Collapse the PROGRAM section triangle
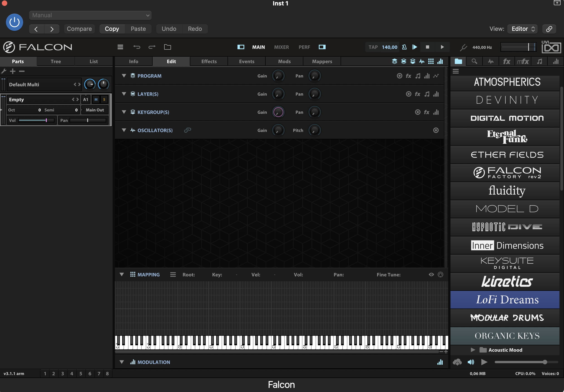 (124, 76)
